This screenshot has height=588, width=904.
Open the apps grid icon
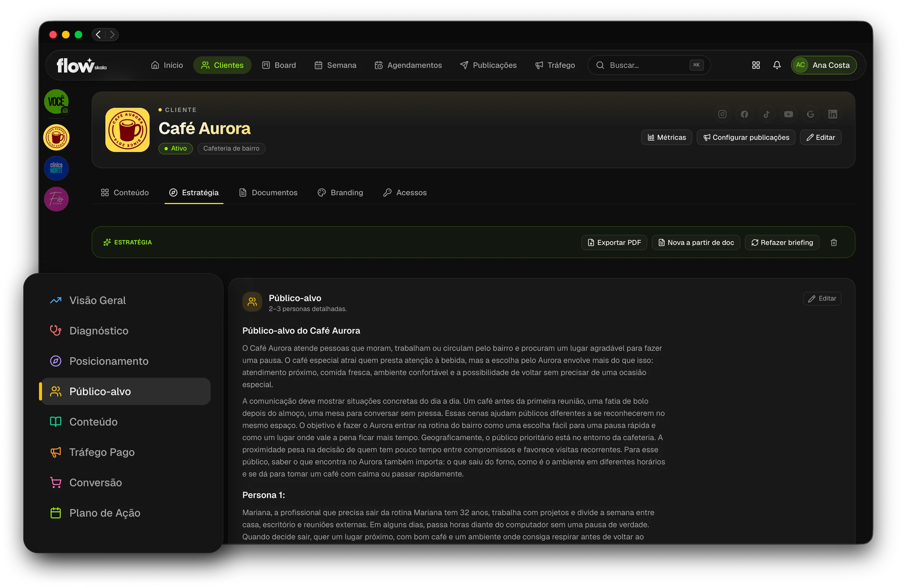[x=756, y=65]
